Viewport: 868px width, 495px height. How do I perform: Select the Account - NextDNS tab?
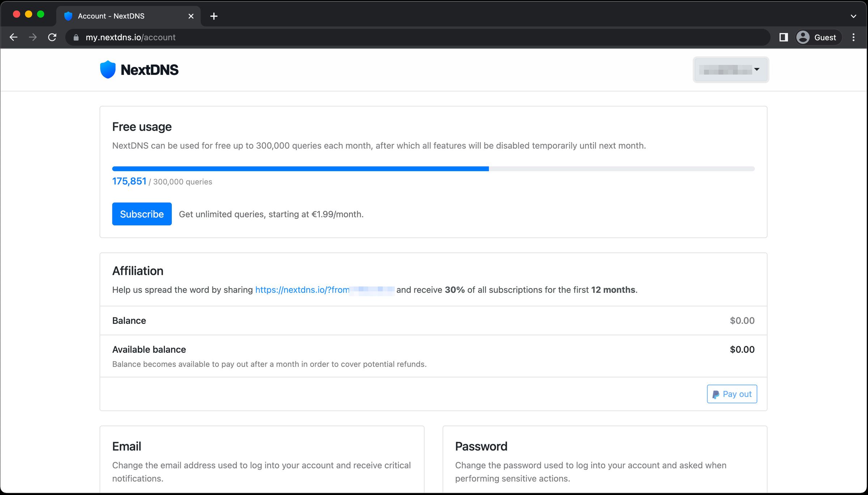pyautogui.click(x=128, y=16)
